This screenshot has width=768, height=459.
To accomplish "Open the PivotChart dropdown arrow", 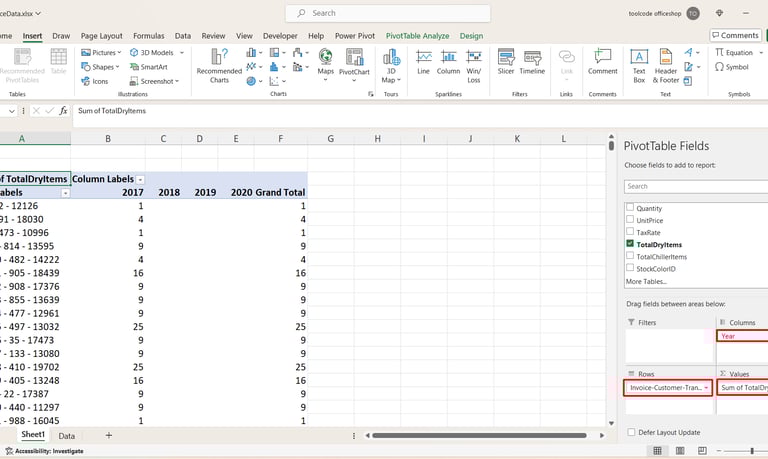I will (x=354, y=80).
